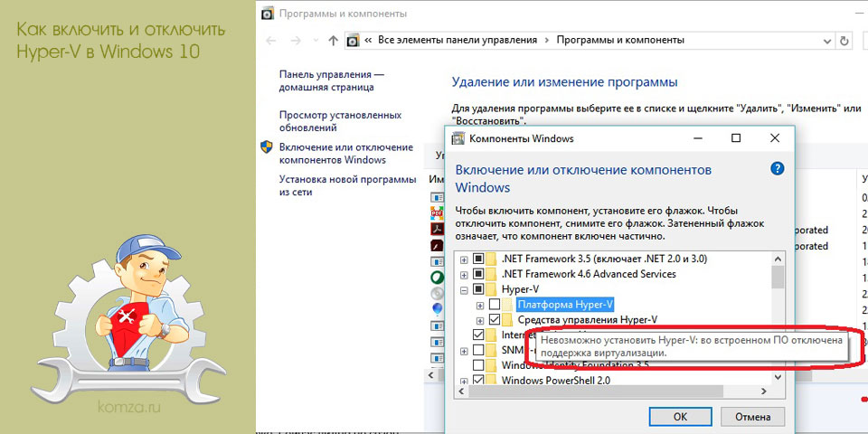Image resolution: width=868 pixels, height=434 pixels.
Task: Click the Компоненты Windows title bar icon
Action: (458, 138)
